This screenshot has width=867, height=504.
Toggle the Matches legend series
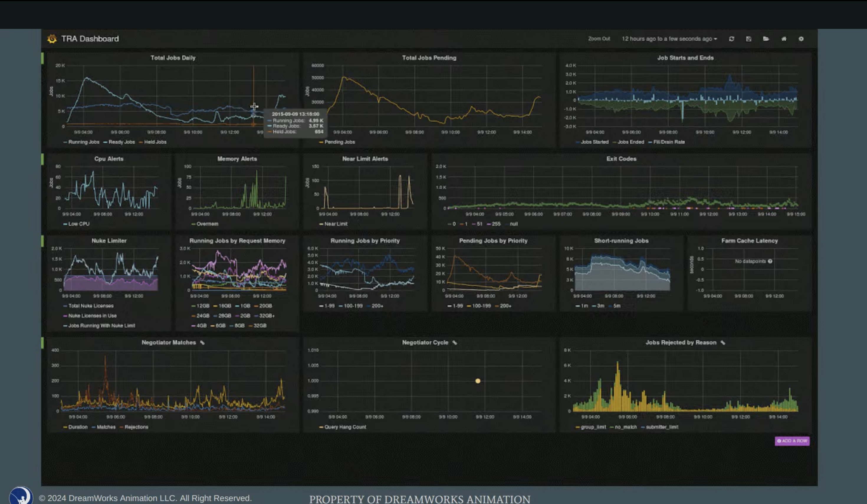(106, 427)
